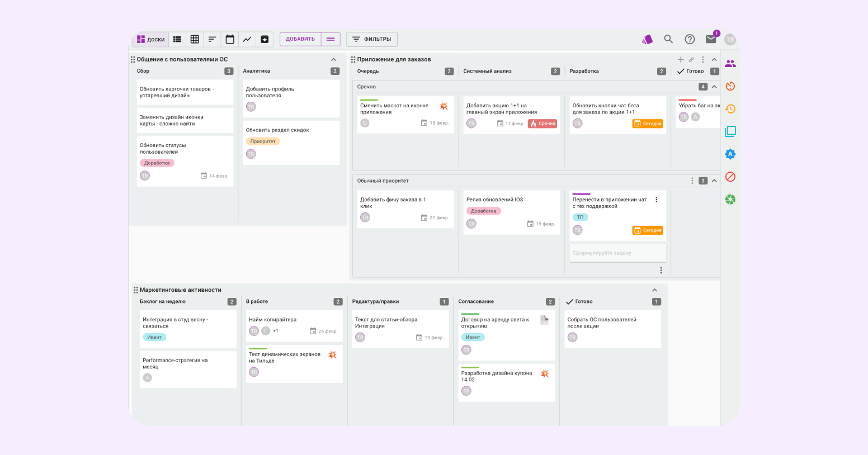Copy link icon on Приложение для заказов board
Image resolution: width=868 pixels, height=455 pixels.
(691, 60)
